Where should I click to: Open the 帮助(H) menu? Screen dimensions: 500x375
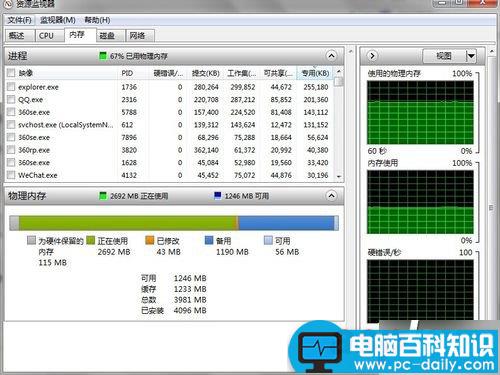(x=97, y=20)
